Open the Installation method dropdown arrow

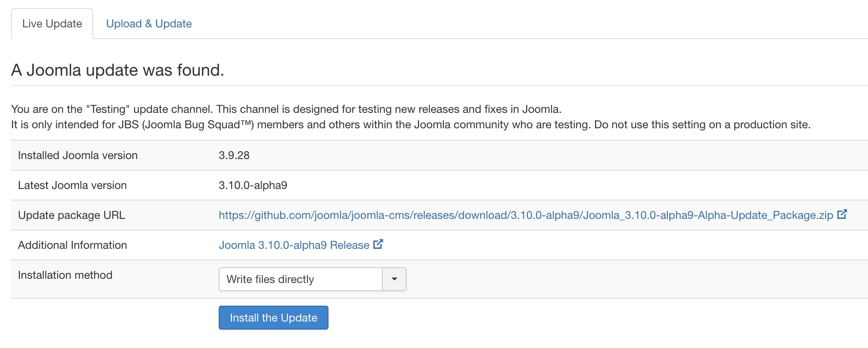coord(394,279)
